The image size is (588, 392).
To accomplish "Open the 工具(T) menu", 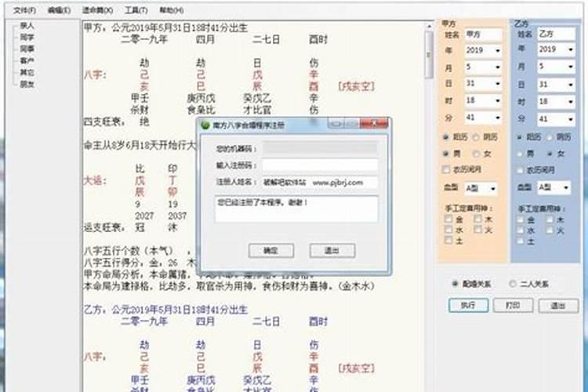I will [136, 10].
